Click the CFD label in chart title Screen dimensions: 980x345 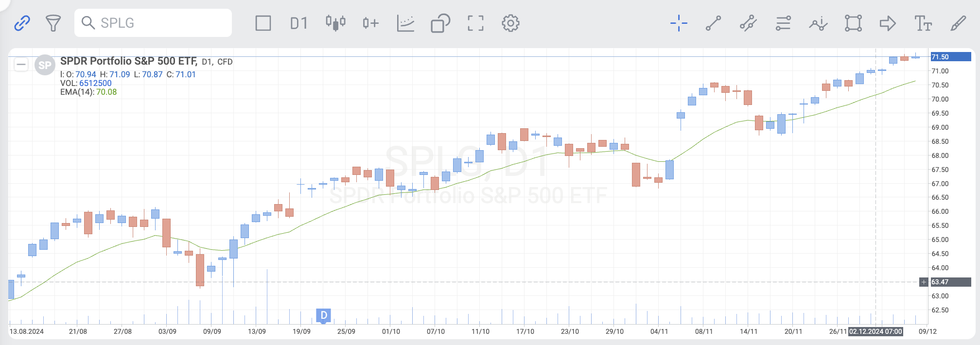point(225,62)
